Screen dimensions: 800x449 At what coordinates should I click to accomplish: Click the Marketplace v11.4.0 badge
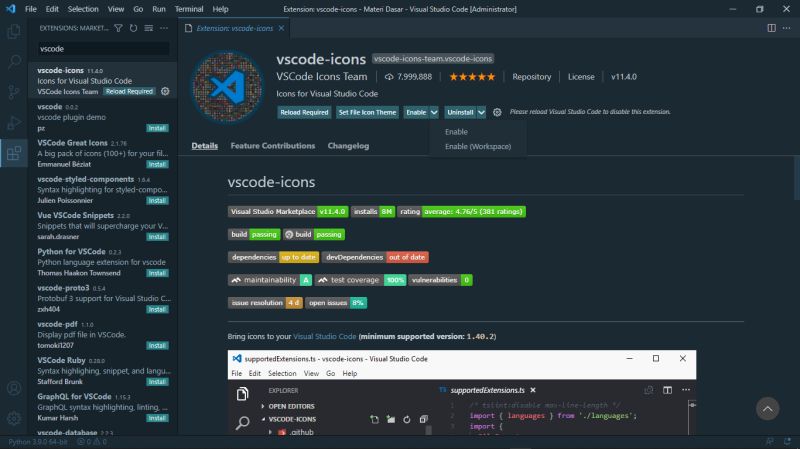[x=288, y=211]
